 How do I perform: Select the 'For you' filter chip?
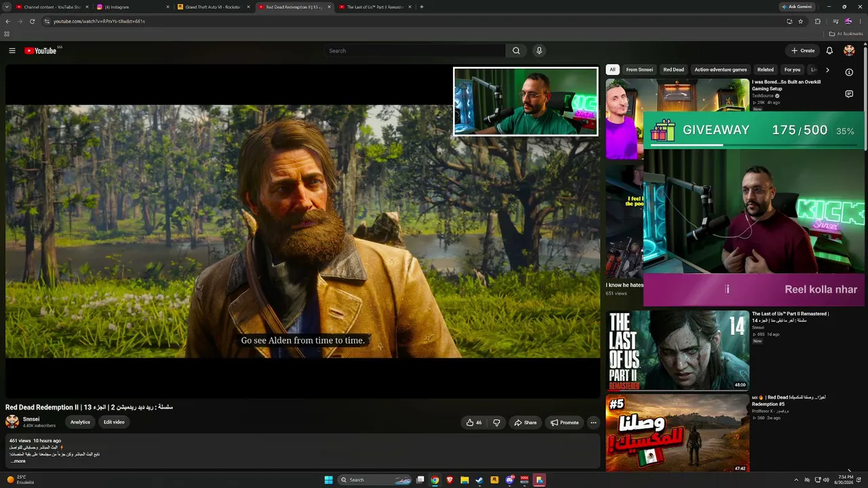coord(792,70)
